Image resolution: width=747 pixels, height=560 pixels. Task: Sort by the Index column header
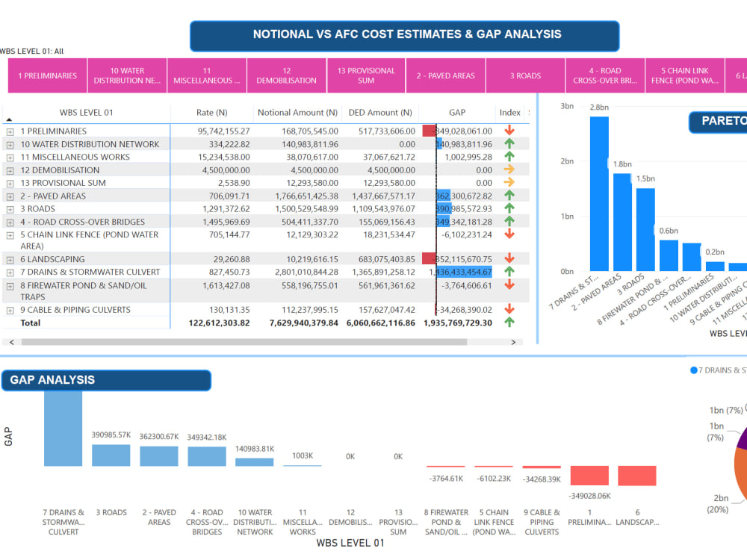pyautogui.click(x=509, y=113)
